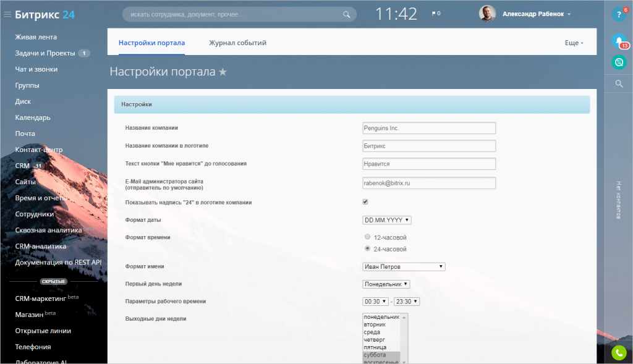The width and height of the screenshot is (633, 364).
Task: Switch to Настройки портала tab
Action: pyautogui.click(x=152, y=43)
